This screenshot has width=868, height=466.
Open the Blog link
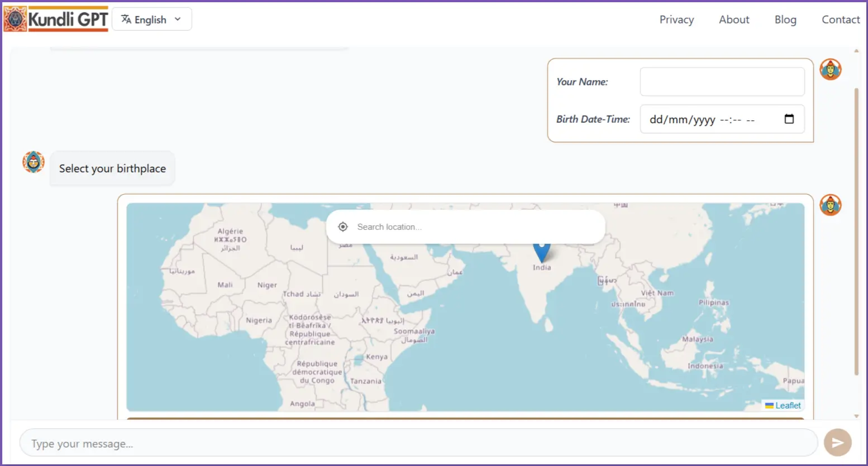[x=785, y=20]
